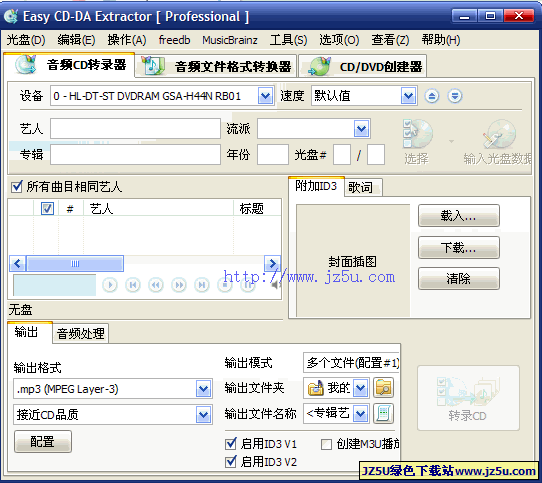The height and width of the screenshot is (483, 542).
Task: Click the 下载... cover download button
Action: pos(459,248)
